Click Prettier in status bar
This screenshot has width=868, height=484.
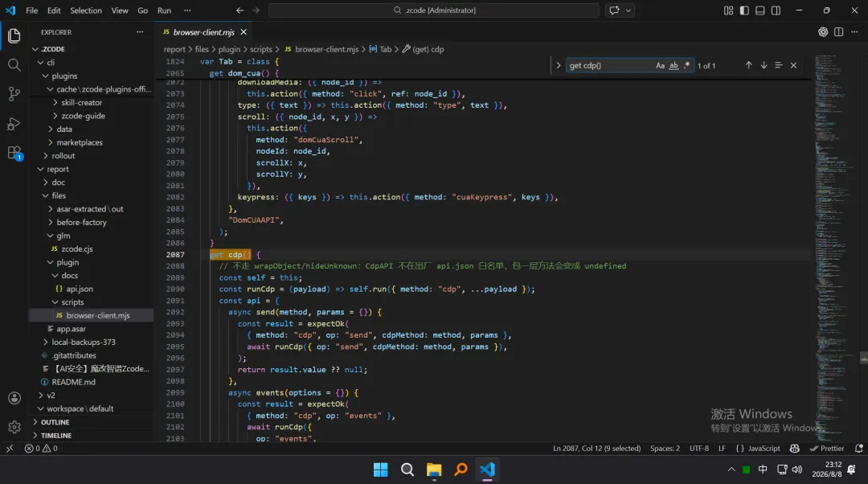coord(827,449)
